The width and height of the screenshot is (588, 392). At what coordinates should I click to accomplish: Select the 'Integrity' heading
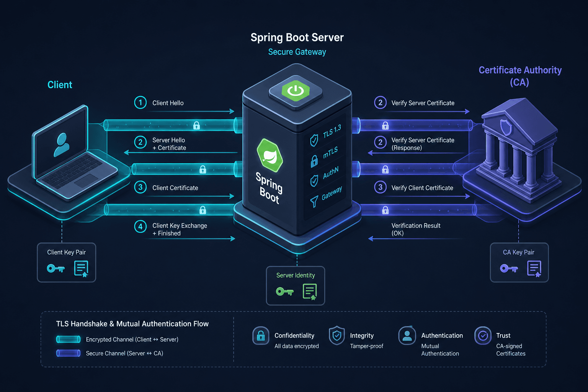pyautogui.click(x=362, y=336)
